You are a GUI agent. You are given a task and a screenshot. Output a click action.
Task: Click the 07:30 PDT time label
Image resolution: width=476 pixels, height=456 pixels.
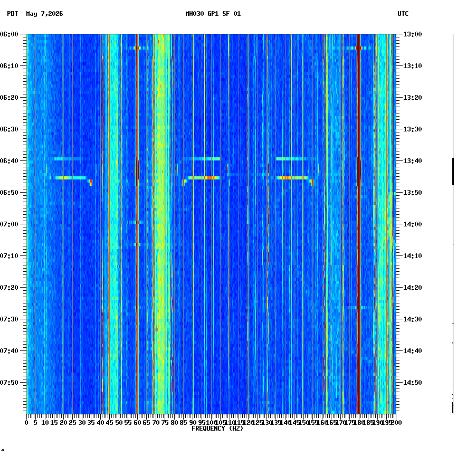(9, 319)
